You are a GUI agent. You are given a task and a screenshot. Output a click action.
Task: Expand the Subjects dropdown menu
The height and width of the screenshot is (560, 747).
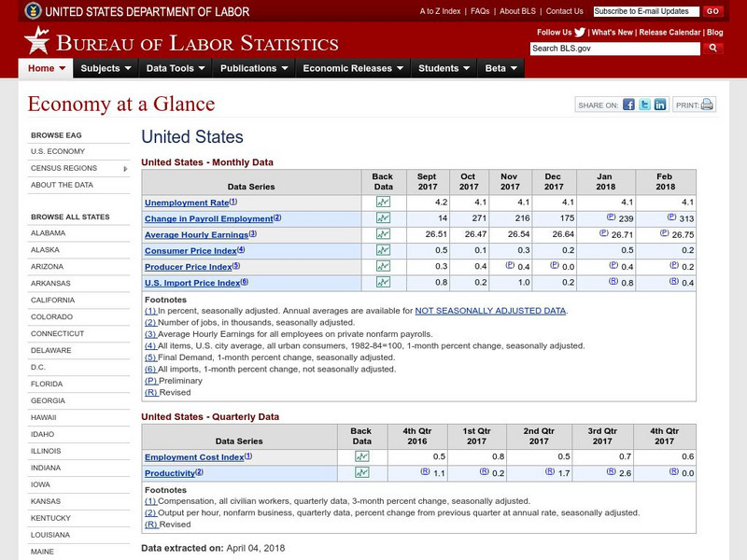click(106, 68)
